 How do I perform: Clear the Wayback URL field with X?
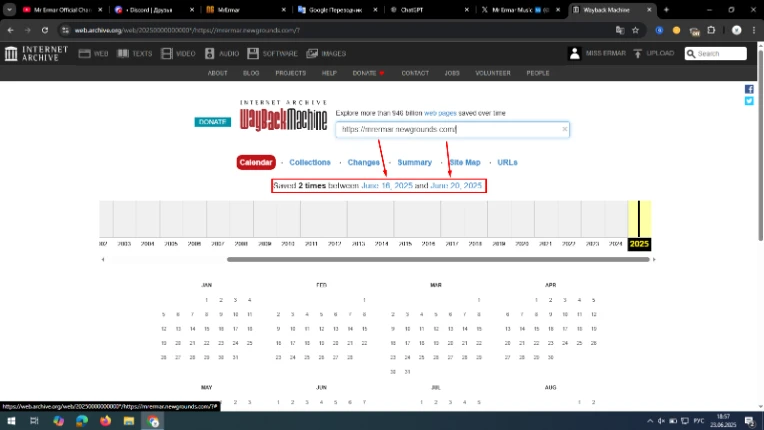coord(564,129)
